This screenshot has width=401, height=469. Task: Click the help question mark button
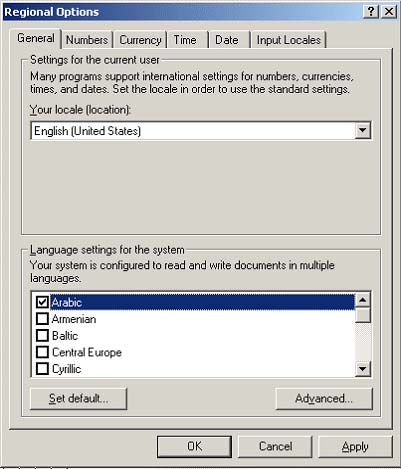(x=371, y=12)
